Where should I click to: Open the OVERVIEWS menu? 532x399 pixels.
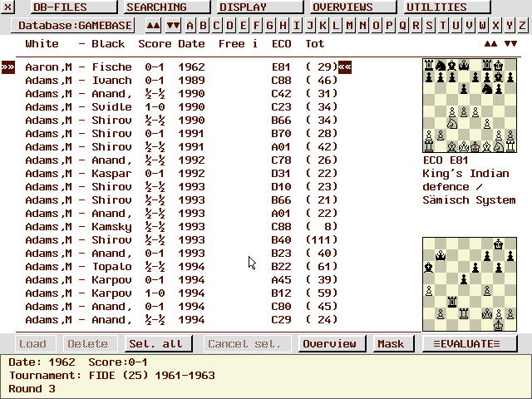353,7
